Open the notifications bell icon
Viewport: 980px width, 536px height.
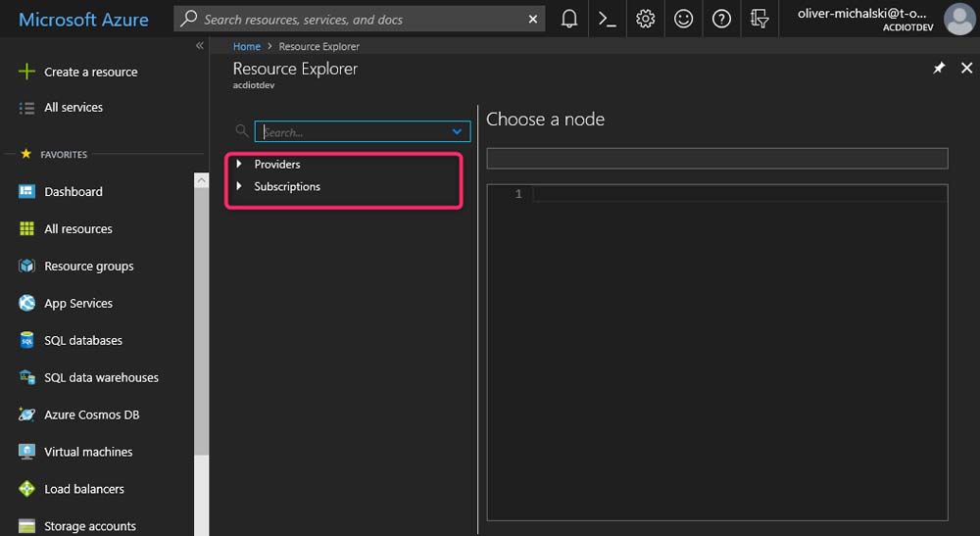[569, 19]
